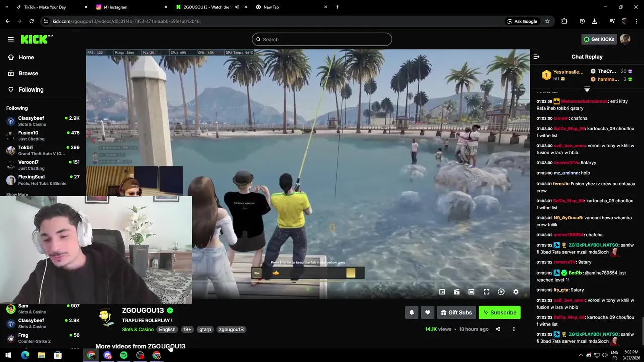Go to Kick logo homepage
Image resolution: width=644 pixels, height=362 pixels.
(x=36, y=39)
